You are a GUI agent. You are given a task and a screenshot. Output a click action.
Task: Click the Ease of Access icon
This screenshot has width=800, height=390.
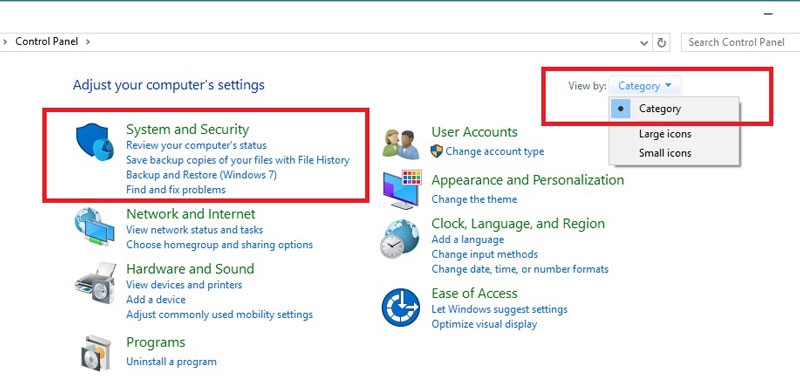pos(401,307)
